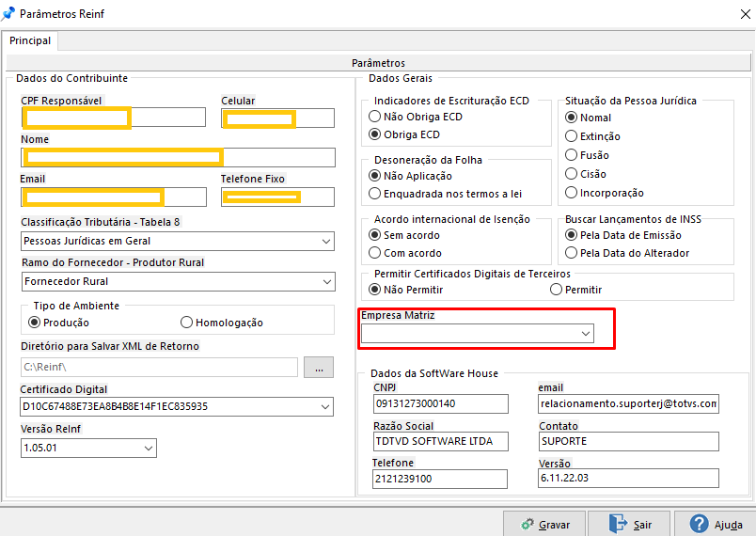Click the Parâmetros header bar
Viewport: 756px width, 536px height.
379,63
